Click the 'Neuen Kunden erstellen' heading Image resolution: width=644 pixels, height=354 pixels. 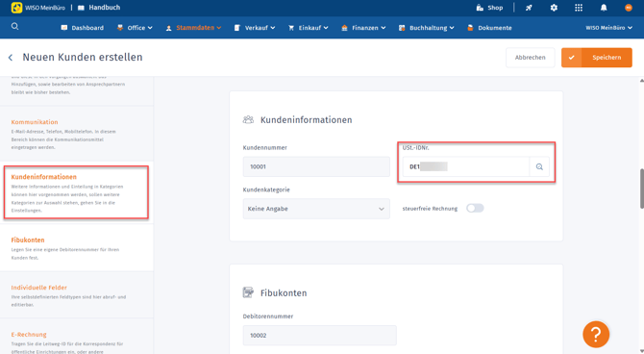(83, 57)
